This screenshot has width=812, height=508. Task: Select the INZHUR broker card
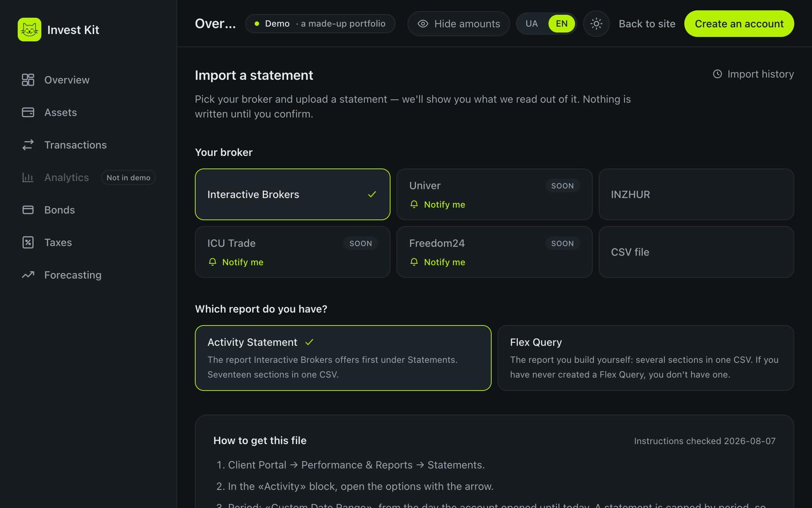pyautogui.click(x=696, y=195)
